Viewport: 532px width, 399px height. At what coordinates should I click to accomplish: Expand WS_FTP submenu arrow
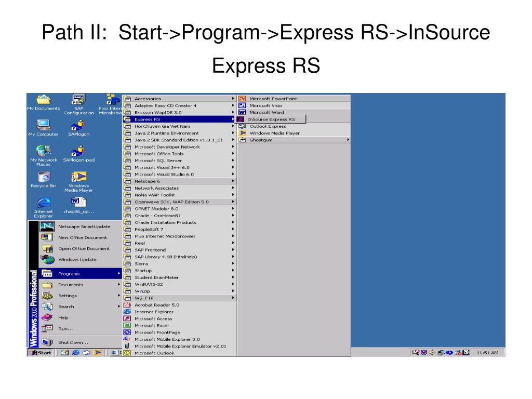coord(233,298)
